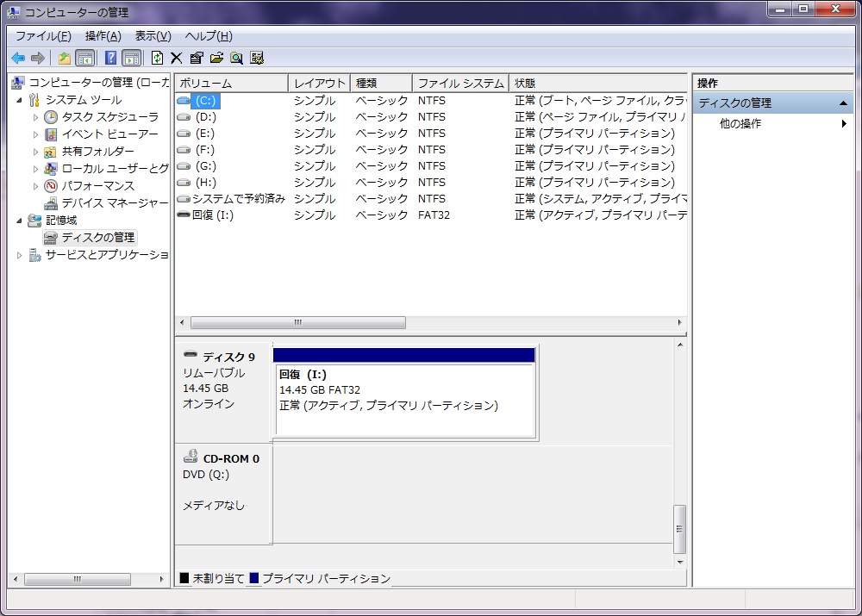
Task: Sort by 種類 column header
Action: point(381,83)
